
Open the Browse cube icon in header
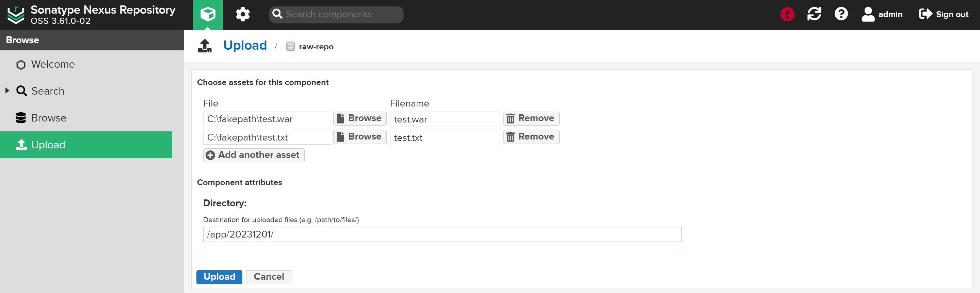[x=208, y=14]
